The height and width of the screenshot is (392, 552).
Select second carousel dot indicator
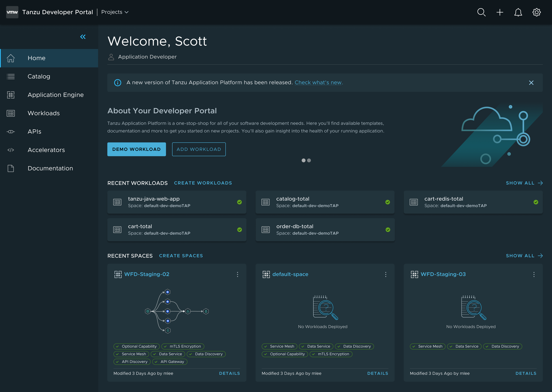coord(309,161)
